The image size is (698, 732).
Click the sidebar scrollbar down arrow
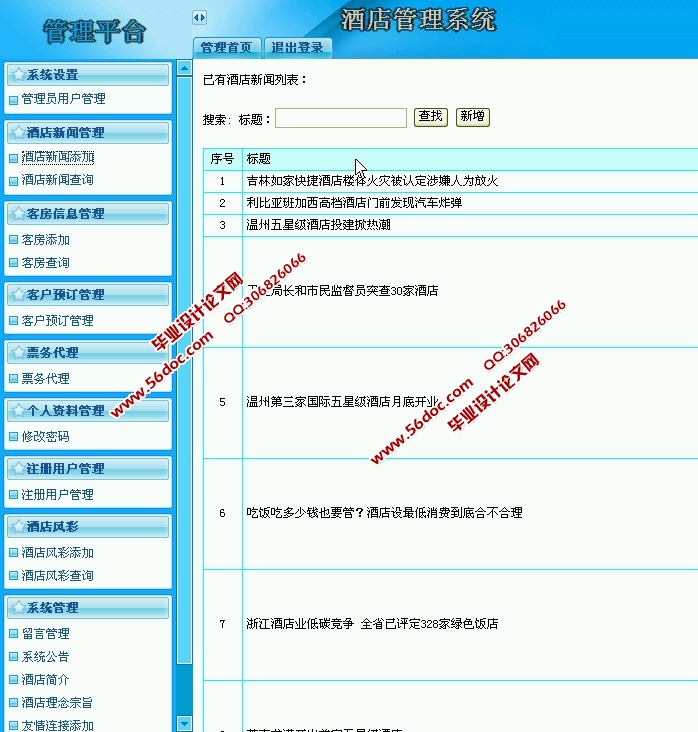pos(184,722)
